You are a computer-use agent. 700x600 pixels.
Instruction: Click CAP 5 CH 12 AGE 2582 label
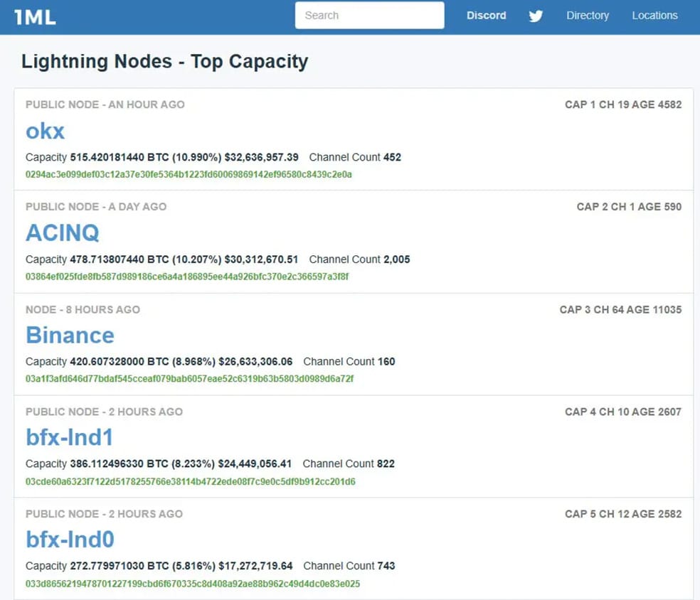tap(623, 515)
